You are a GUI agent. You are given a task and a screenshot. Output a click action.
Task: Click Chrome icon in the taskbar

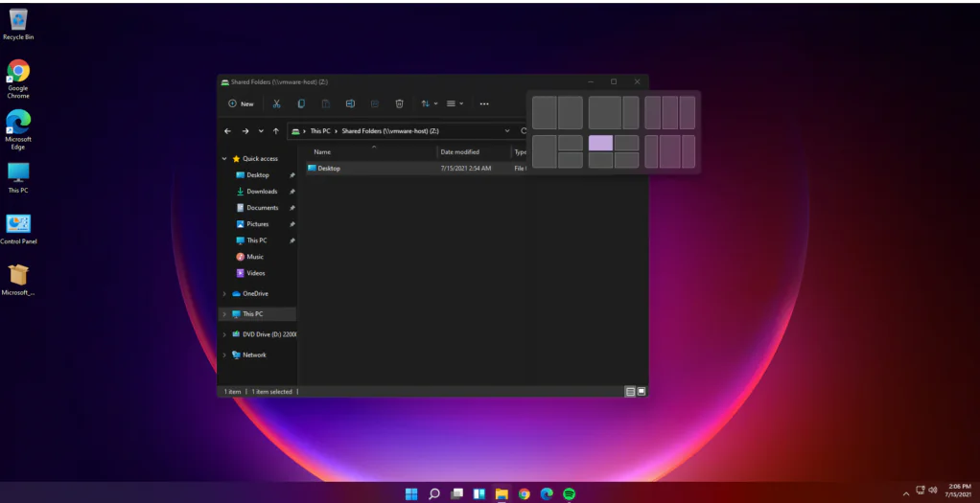coord(524,494)
